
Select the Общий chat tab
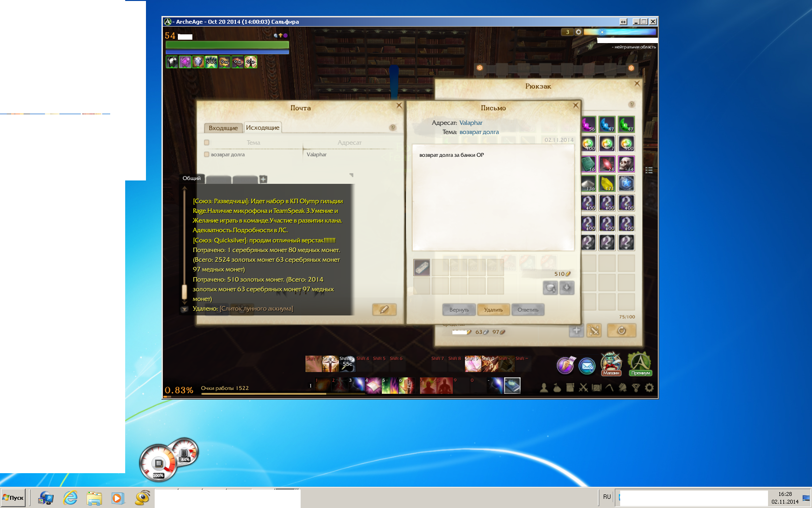(x=191, y=178)
